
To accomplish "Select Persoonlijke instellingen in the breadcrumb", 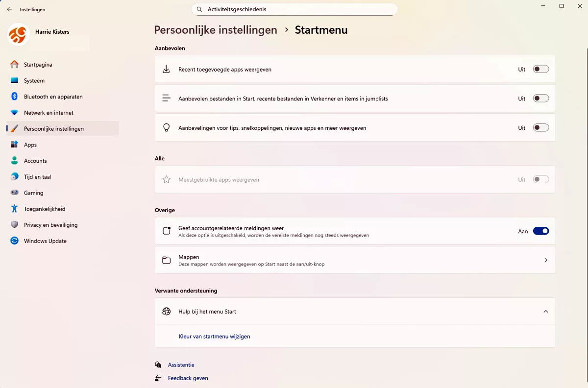I will [x=216, y=30].
